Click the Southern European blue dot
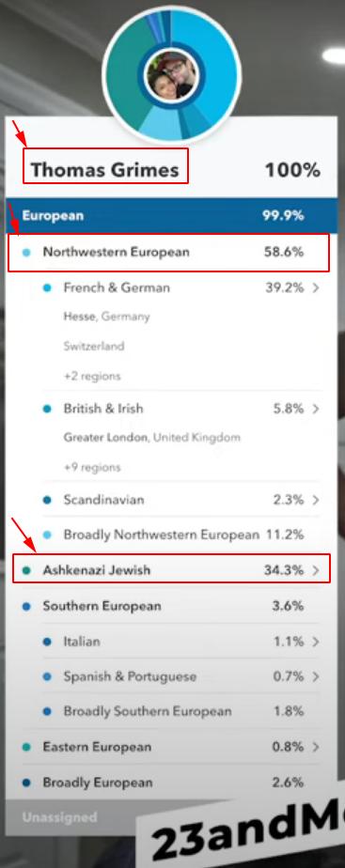 pyautogui.click(x=26, y=607)
